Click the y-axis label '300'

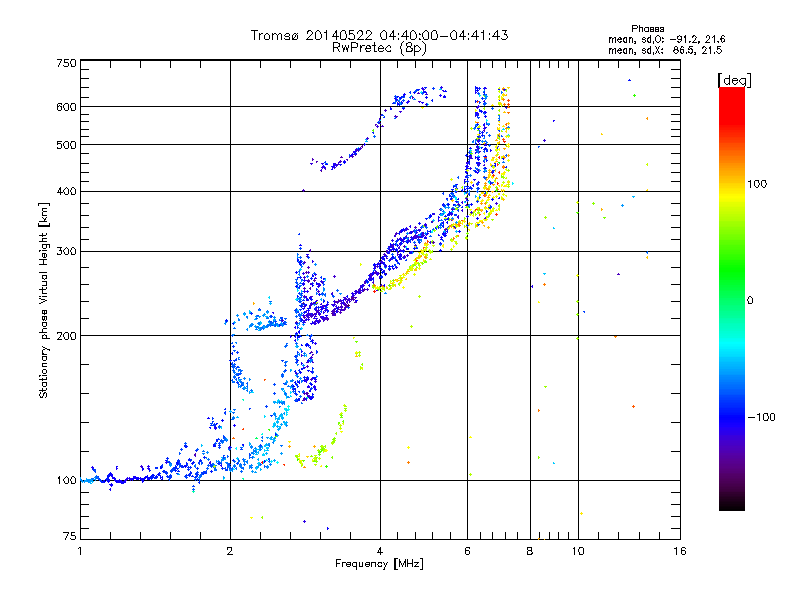(x=66, y=251)
